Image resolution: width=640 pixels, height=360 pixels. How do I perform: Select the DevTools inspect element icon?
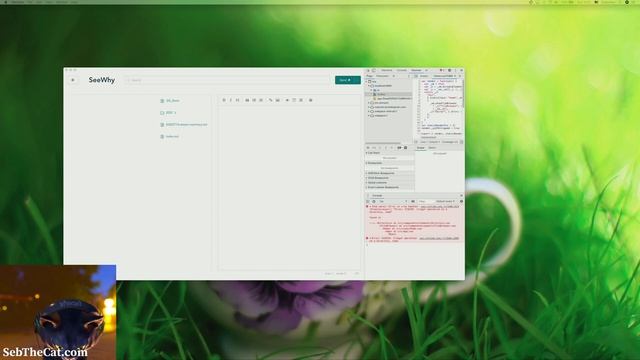368,71
